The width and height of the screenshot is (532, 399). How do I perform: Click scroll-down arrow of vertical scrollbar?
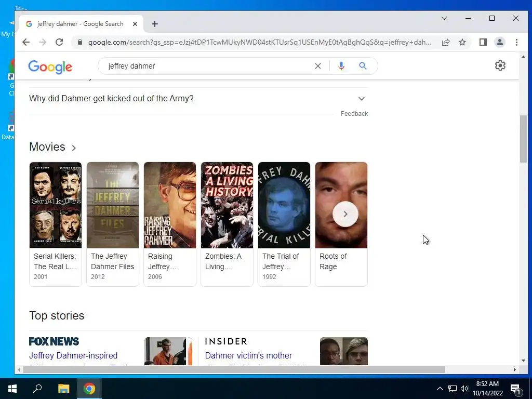(x=523, y=361)
